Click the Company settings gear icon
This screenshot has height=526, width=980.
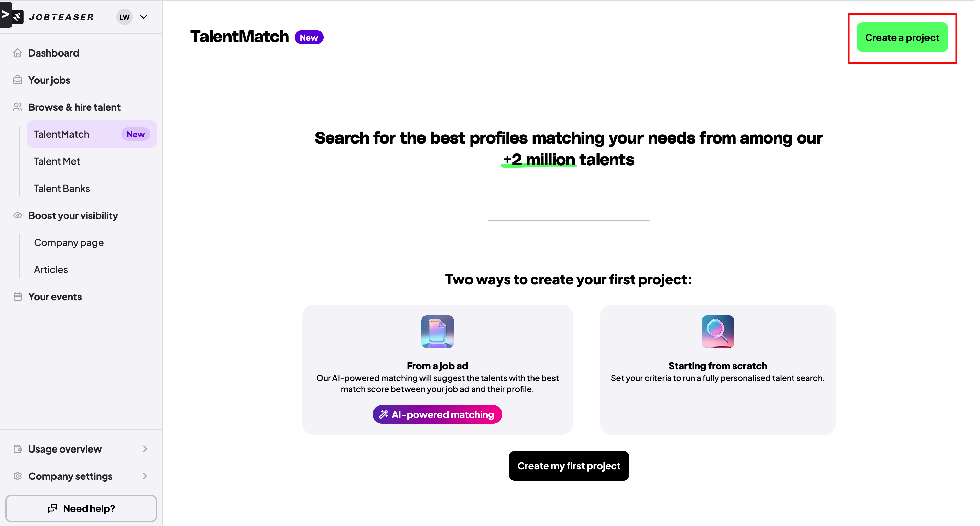(18, 476)
